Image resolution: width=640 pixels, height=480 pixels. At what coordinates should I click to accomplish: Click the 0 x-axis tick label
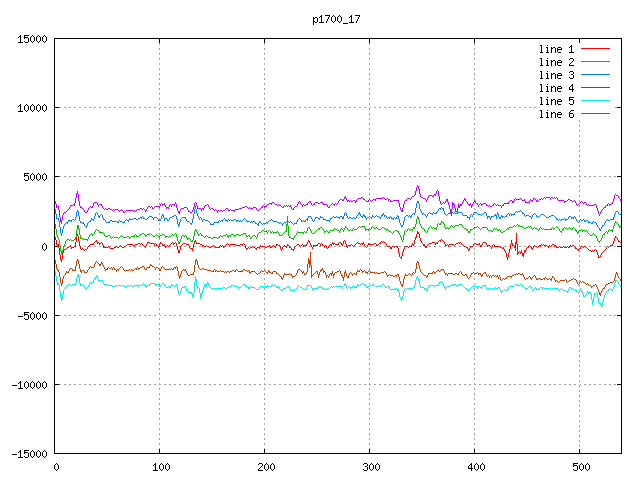(x=56, y=467)
